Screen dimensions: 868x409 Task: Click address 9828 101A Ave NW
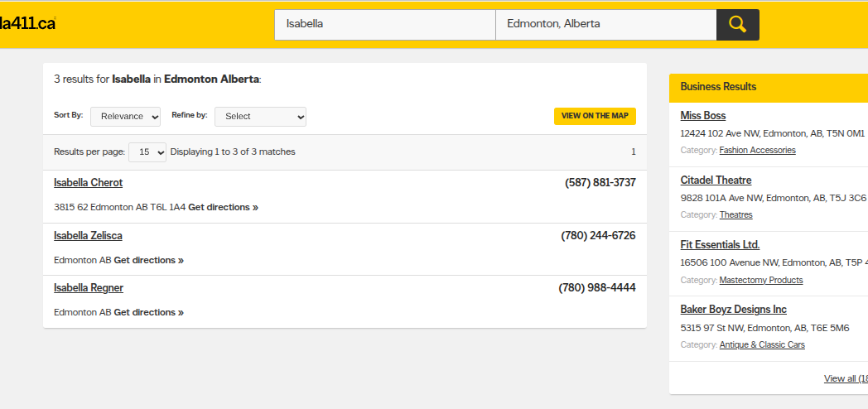pos(773,198)
